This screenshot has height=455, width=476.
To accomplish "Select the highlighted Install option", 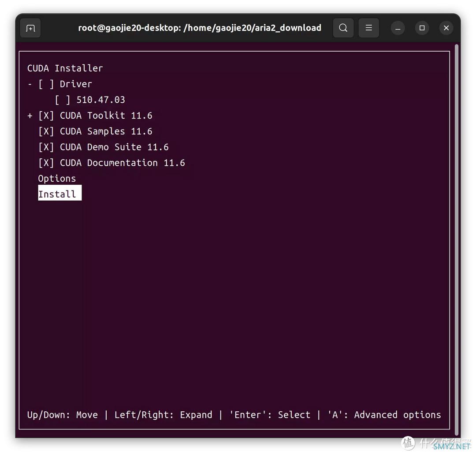I will [x=60, y=193].
